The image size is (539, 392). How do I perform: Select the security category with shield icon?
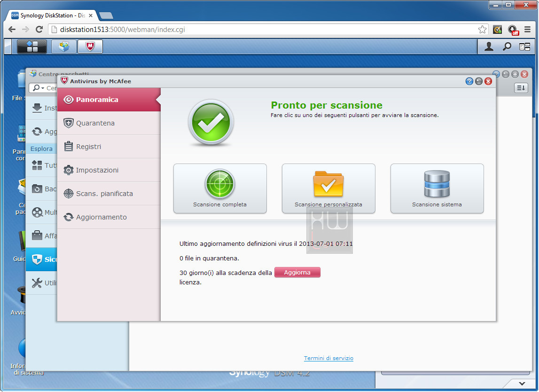[42, 259]
